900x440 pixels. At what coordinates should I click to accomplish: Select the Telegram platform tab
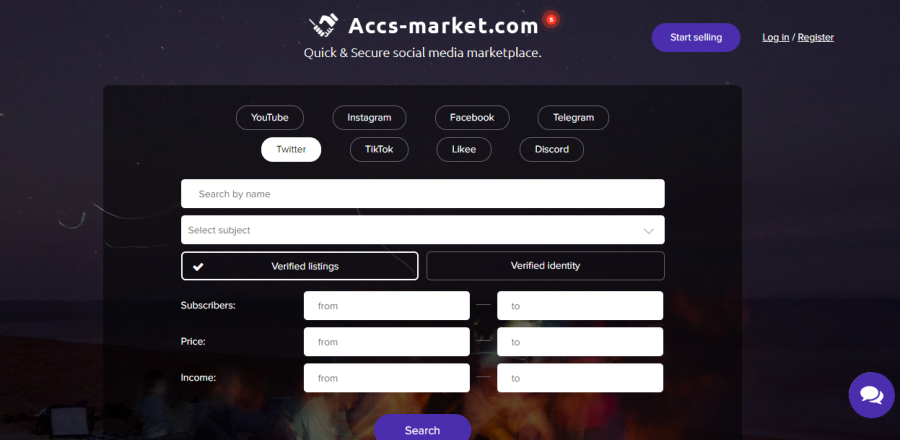pos(573,118)
